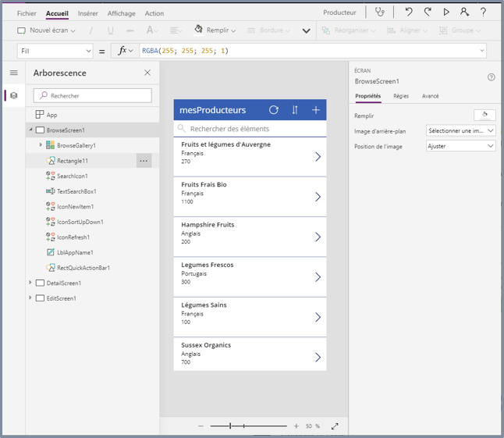Click the italic formatting icon
Viewport: 504px width, 438px height.
point(91,30)
